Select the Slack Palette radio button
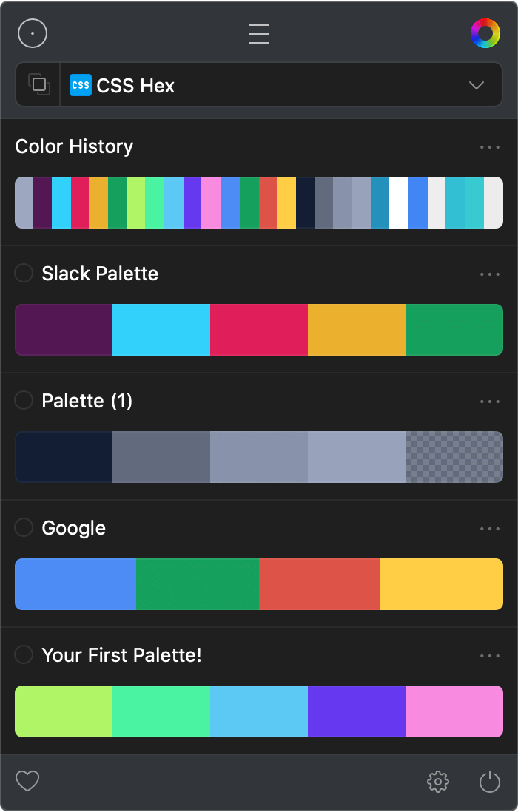Viewport: 518px width, 812px height. 24,273
